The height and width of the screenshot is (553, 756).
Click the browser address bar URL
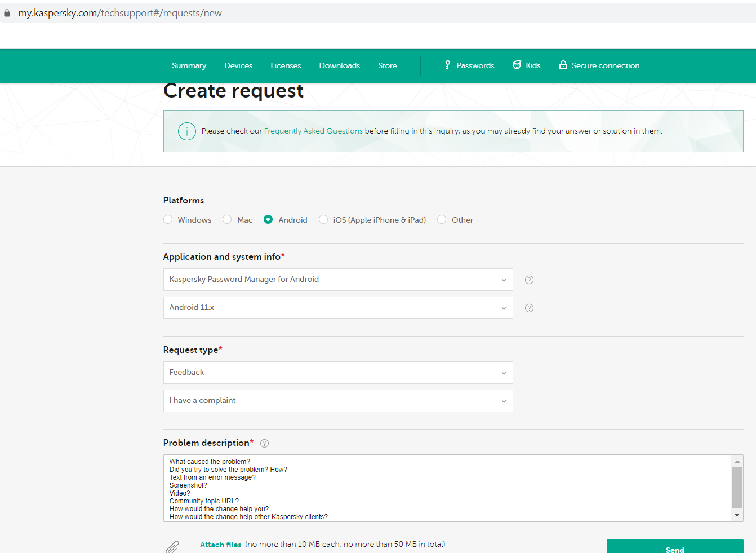(x=120, y=13)
